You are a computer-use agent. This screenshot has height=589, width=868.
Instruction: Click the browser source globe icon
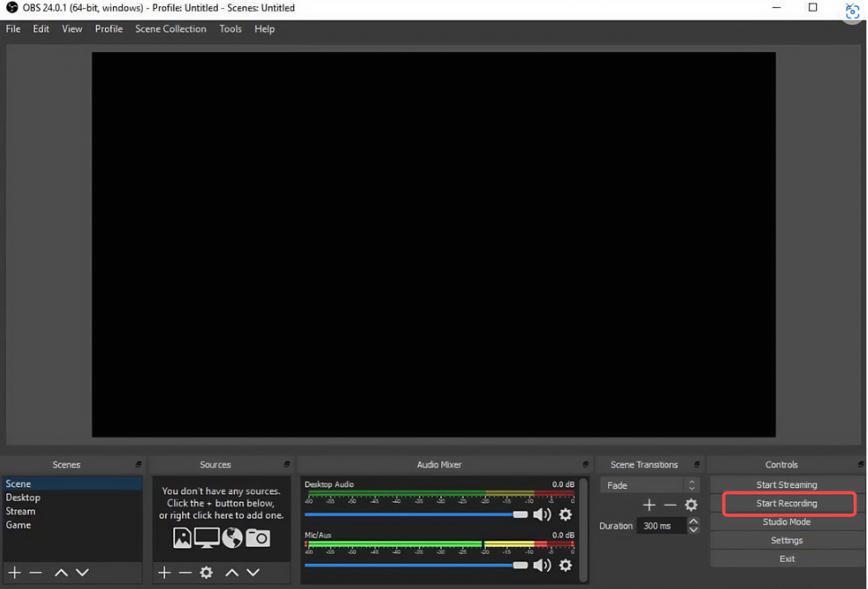click(x=231, y=538)
